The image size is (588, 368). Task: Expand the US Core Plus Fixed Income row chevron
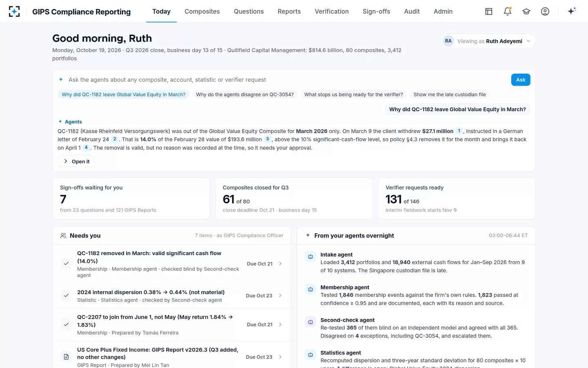click(x=280, y=357)
